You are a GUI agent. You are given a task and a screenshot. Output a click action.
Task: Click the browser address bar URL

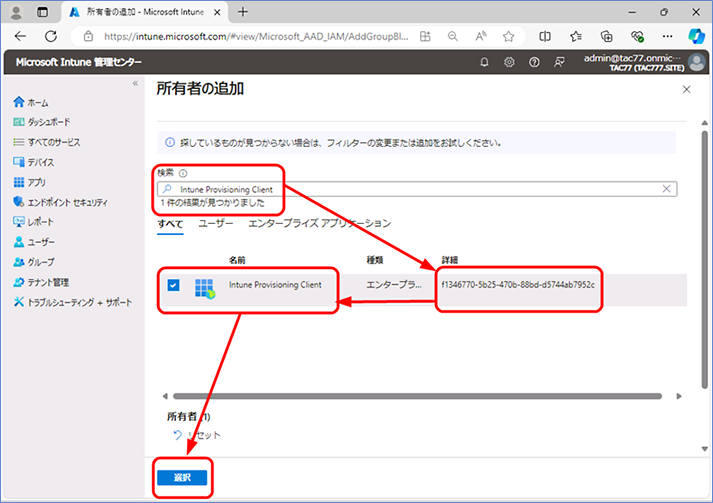pos(256,36)
